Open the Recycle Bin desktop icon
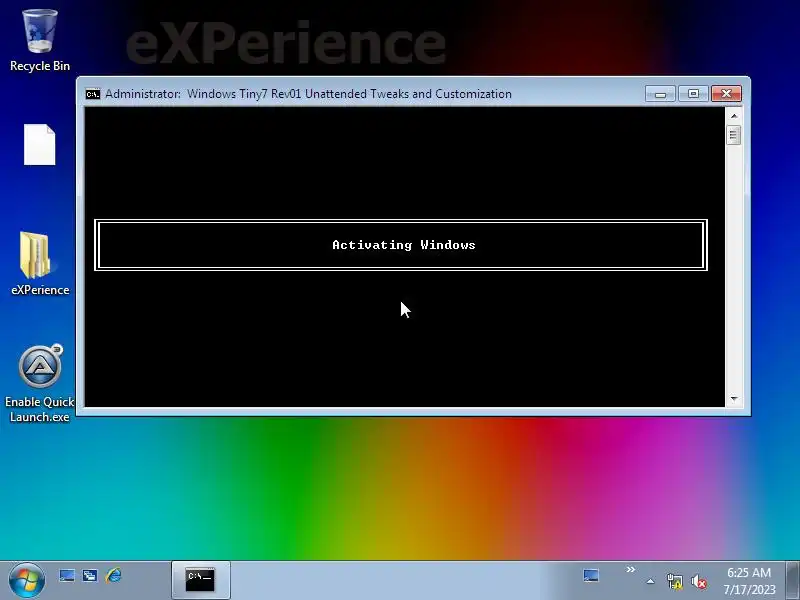This screenshot has height=600, width=800. (x=40, y=40)
